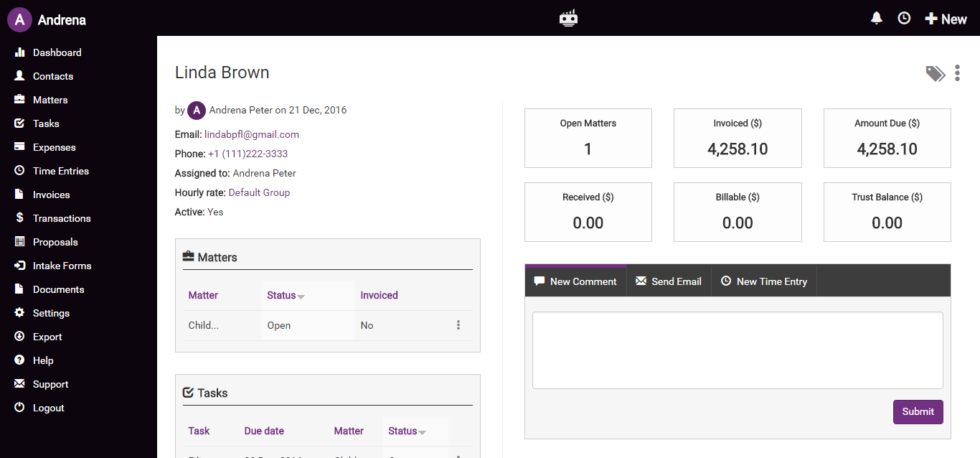Switch to New Time Entry tab
This screenshot has width=980, height=458.
pyautogui.click(x=764, y=281)
